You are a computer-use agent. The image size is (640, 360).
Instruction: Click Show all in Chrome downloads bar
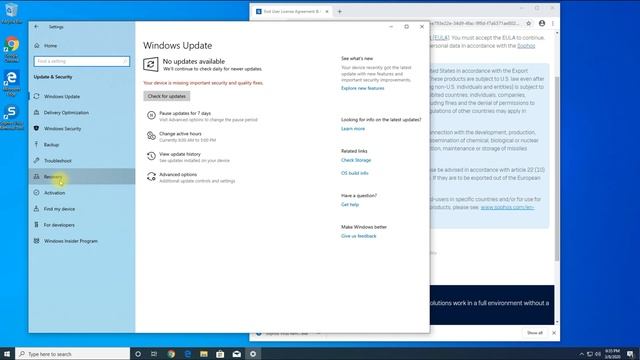535,333
